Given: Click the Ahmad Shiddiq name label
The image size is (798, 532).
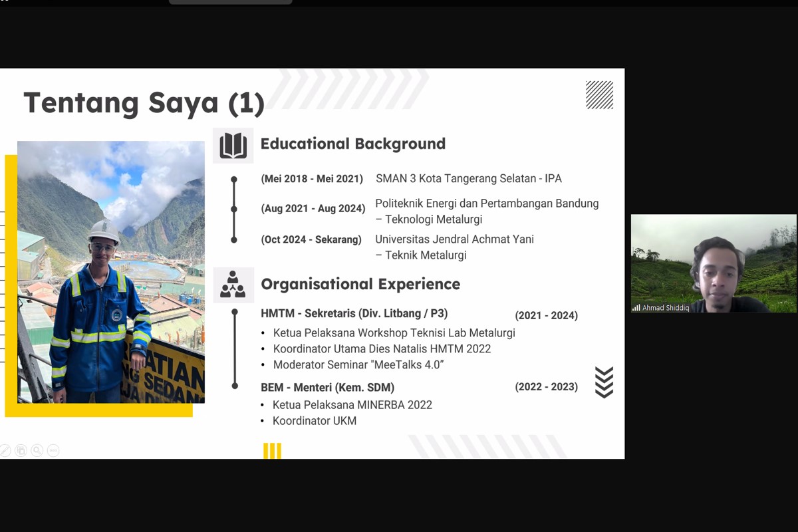Looking at the screenshot, I should [x=665, y=308].
